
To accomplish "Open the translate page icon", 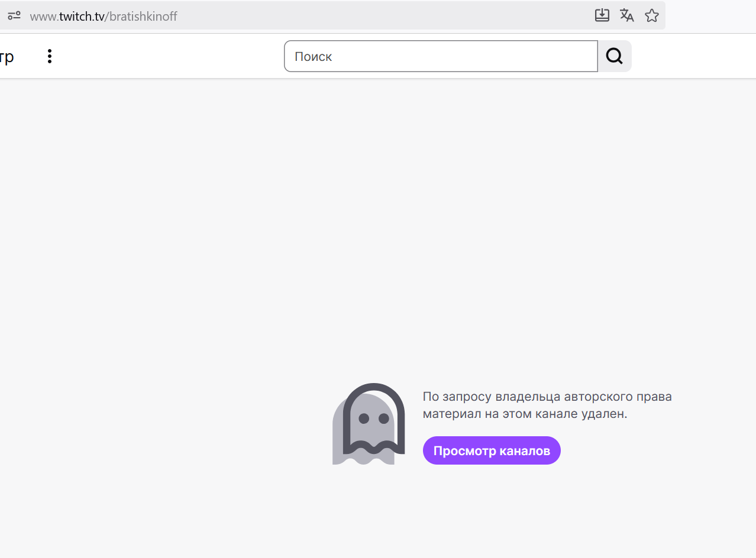I will [627, 15].
